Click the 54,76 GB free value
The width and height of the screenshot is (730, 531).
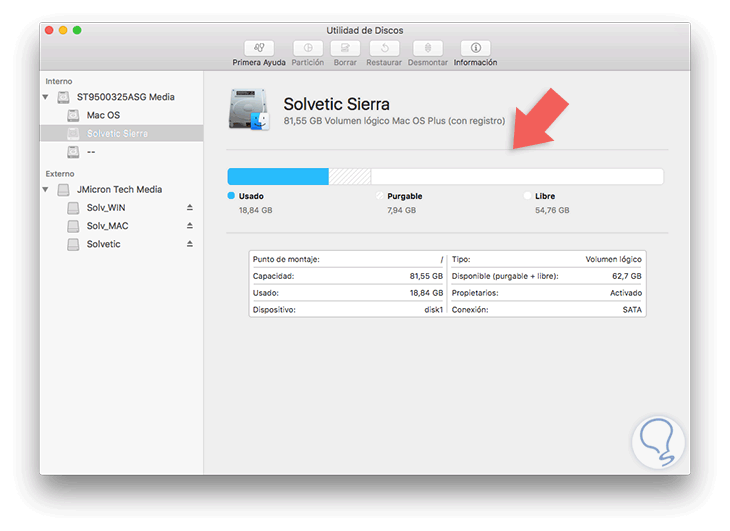552,210
